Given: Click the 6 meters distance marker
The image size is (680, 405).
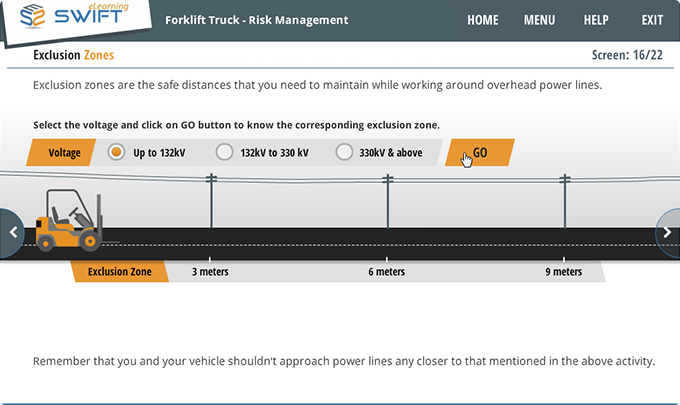Looking at the screenshot, I should [x=386, y=272].
